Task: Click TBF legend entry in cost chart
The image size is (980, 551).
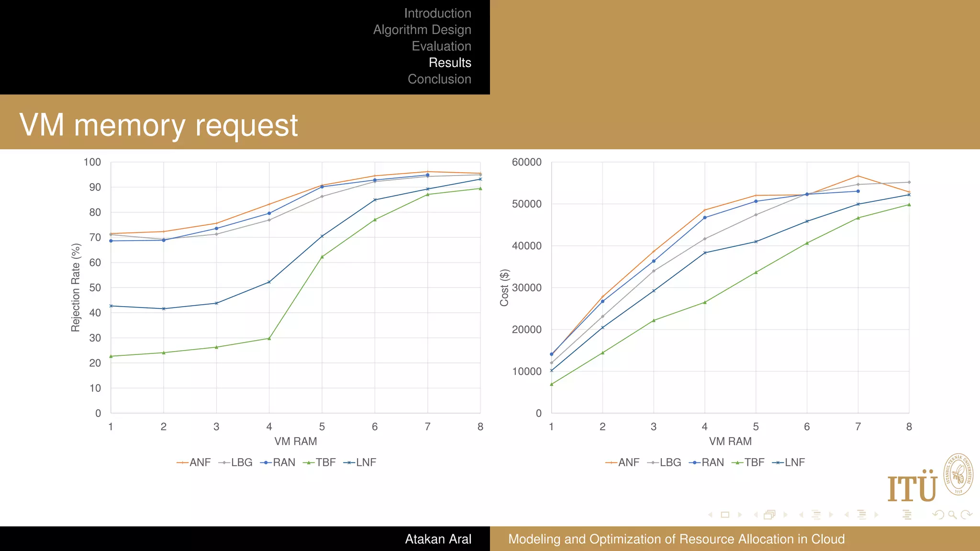Action: tap(748, 463)
